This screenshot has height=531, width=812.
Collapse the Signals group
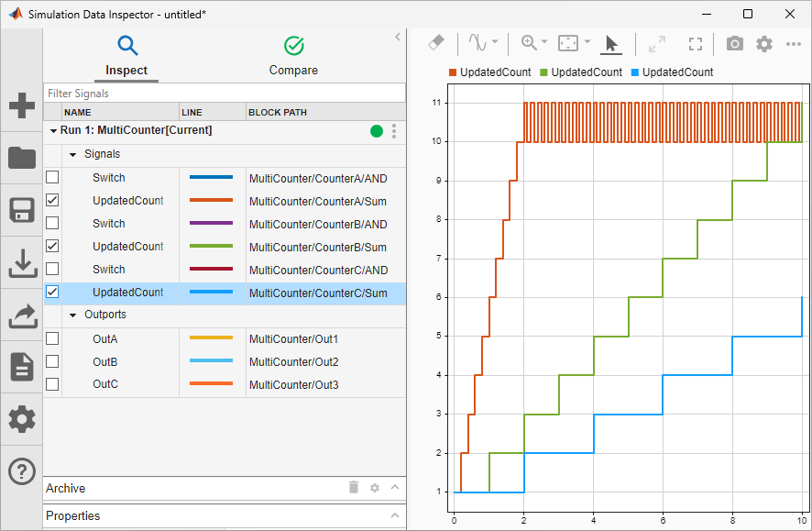72,153
